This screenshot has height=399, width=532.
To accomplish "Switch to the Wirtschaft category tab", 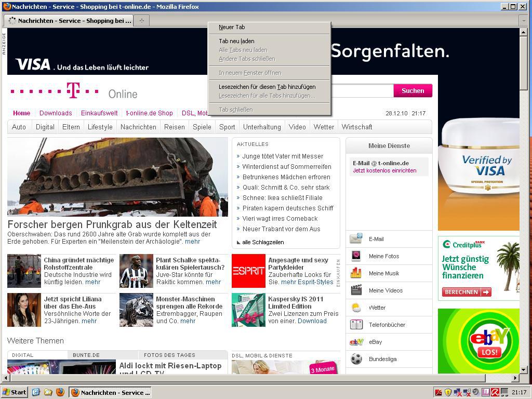I will click(x=356, y=127).
